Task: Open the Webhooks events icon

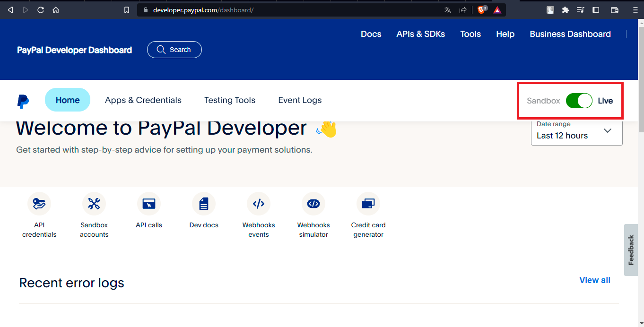Action: (259, 204)
